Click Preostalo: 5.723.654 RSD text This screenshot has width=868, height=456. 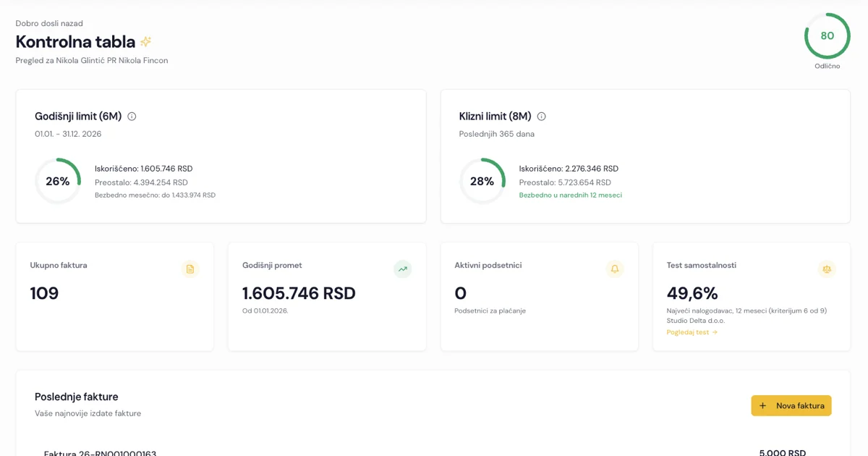(x=565, y=182)
